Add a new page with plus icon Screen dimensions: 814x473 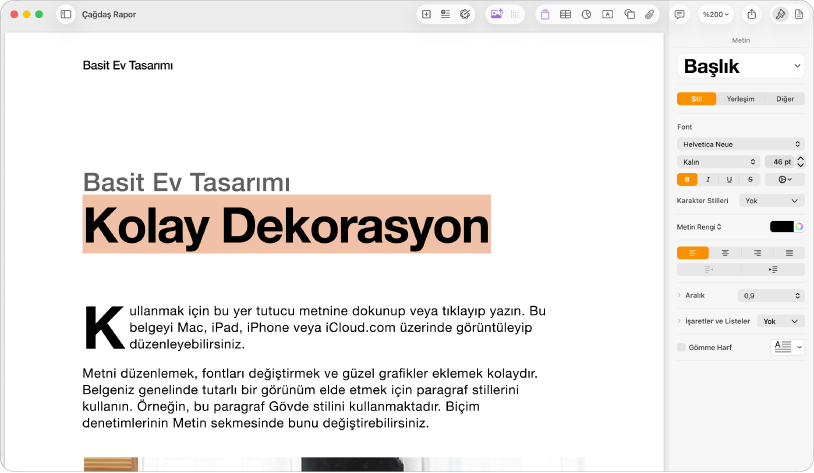tap(426, 15)
